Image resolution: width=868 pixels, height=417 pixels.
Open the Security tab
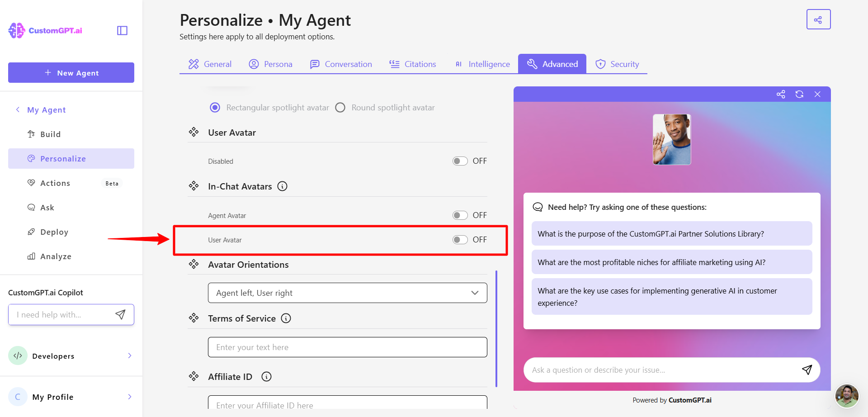coord(617,64)
